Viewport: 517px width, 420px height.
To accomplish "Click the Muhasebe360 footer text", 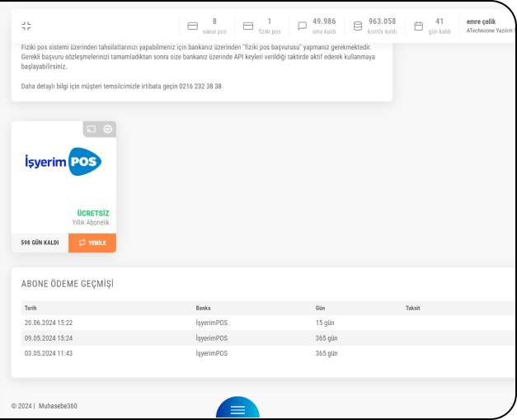I will [x=58, y=406].
